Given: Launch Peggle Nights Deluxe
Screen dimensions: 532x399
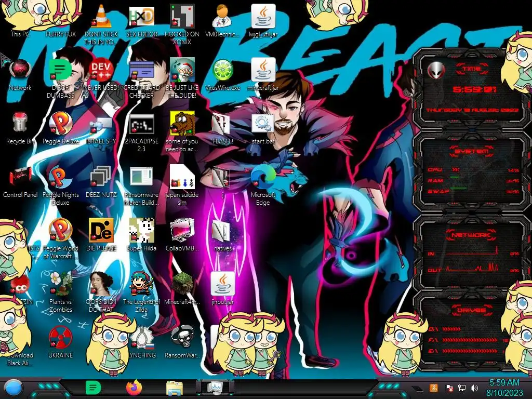Looking at the screenshot, I should point(60,186).
